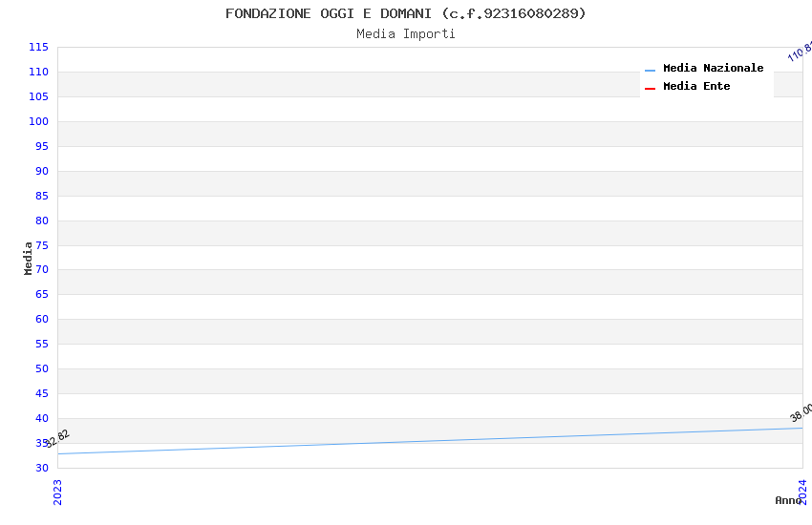Click the 60 y-axis tick label
The width and height of the screenshot is (812, 525).
tap(42, 319)
